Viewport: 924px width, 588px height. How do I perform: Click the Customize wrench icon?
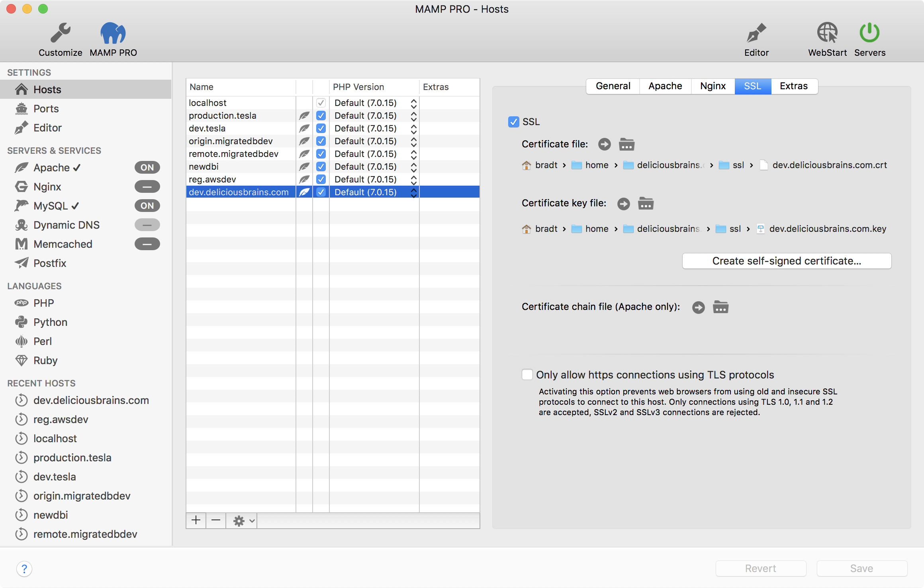61,33
